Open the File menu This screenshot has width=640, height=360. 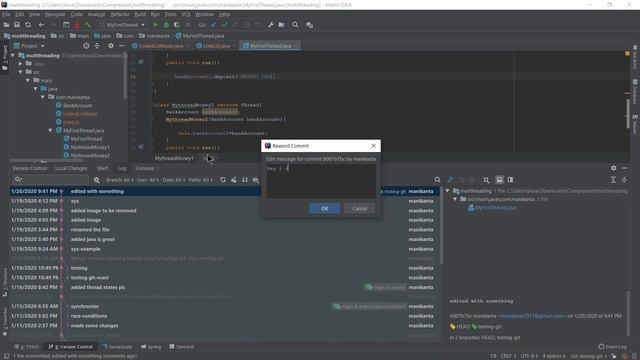click(x=6, y=14)
